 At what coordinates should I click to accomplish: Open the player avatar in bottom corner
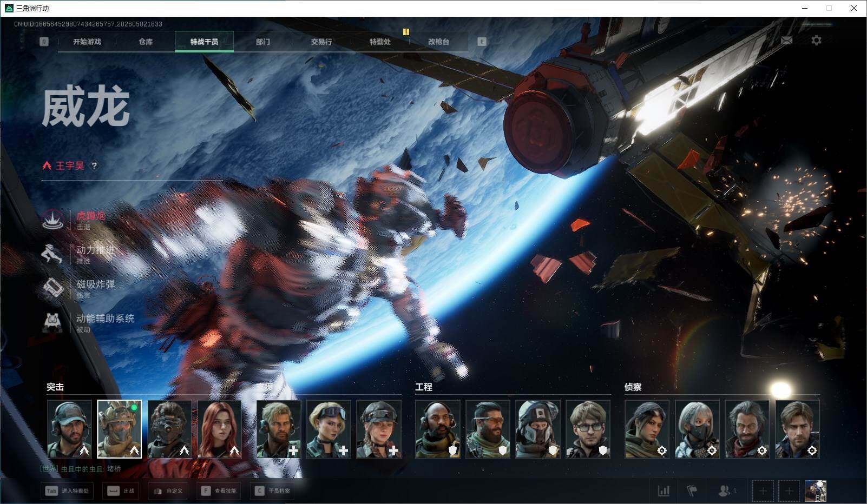click(815, 491)
